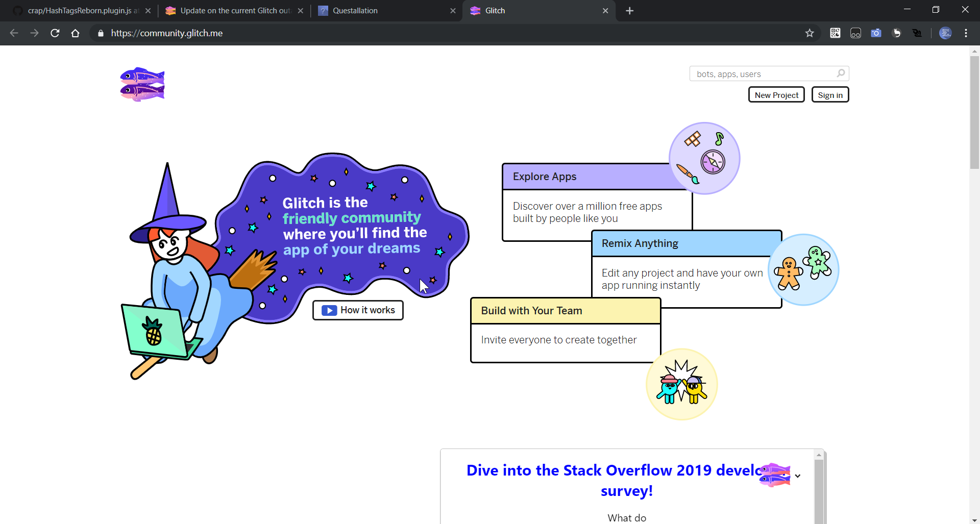Open the Remix Anything card heading
This screenshot has width=980, height=524.
(x=640, y=243)
